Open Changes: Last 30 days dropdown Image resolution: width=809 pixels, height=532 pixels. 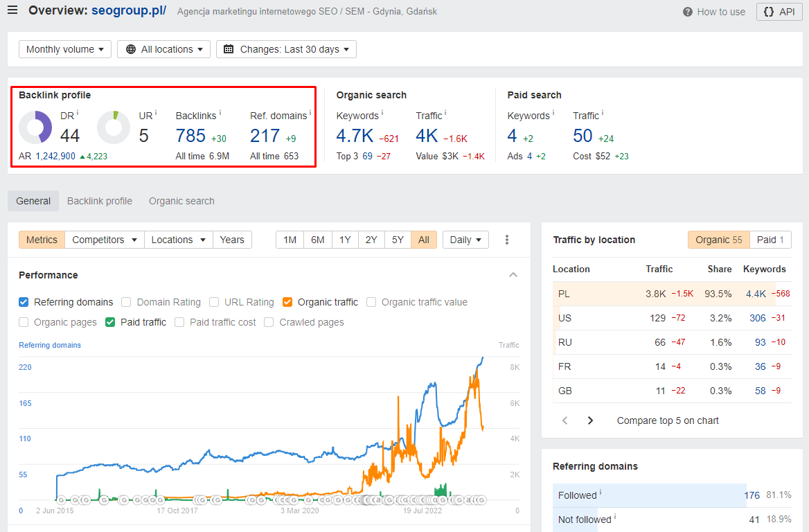(286, 50)
